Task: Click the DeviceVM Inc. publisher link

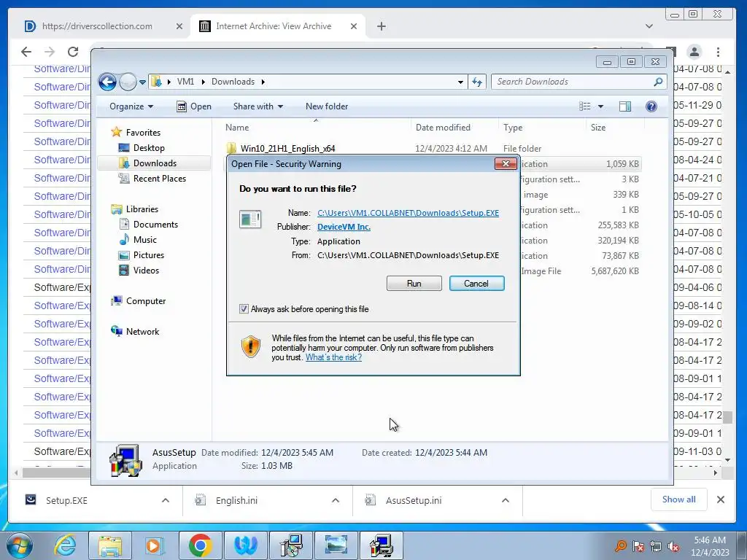Action: 344,227
